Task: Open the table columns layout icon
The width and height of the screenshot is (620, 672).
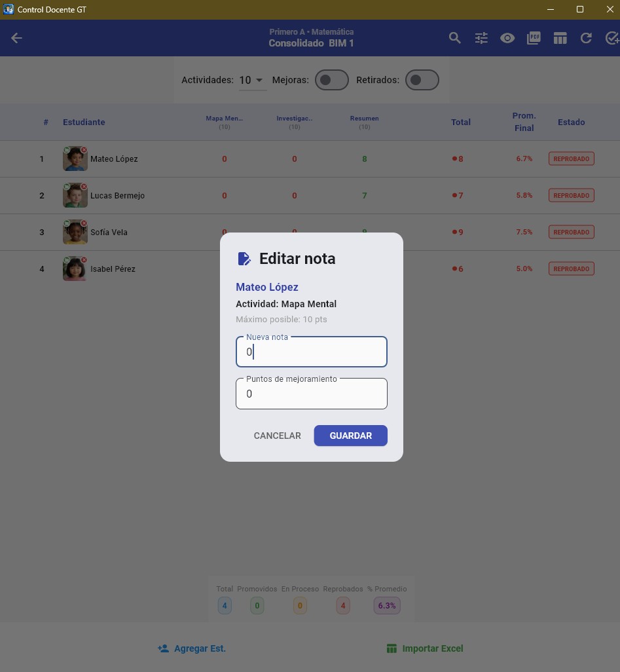Action: pos(560,38)
